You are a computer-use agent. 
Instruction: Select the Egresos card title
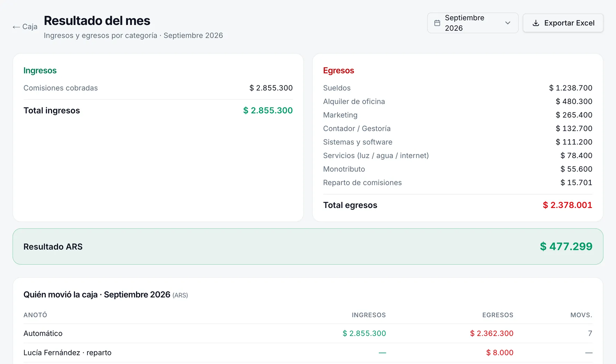coord(339,70)
